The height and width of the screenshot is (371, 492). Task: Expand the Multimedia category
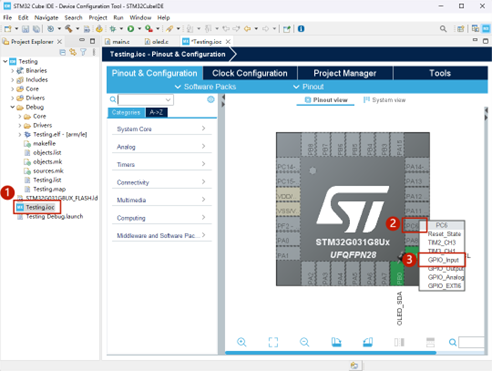click(162, 200)
